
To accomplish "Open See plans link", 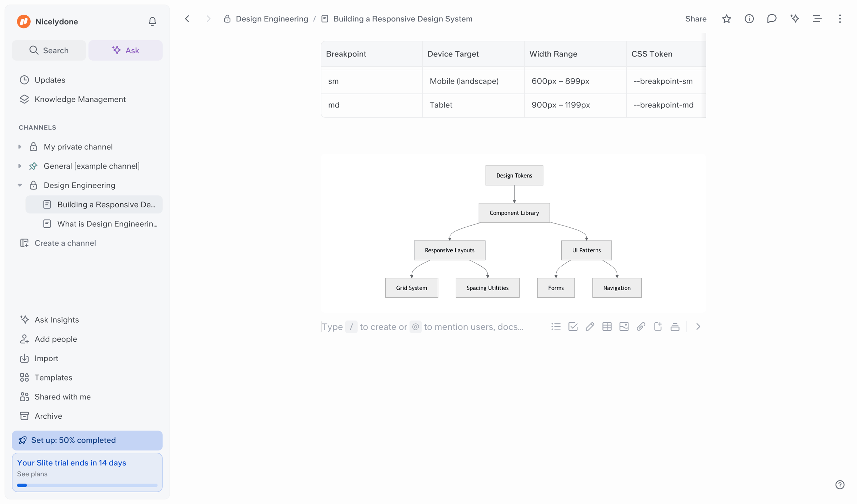I will [32, 474].
